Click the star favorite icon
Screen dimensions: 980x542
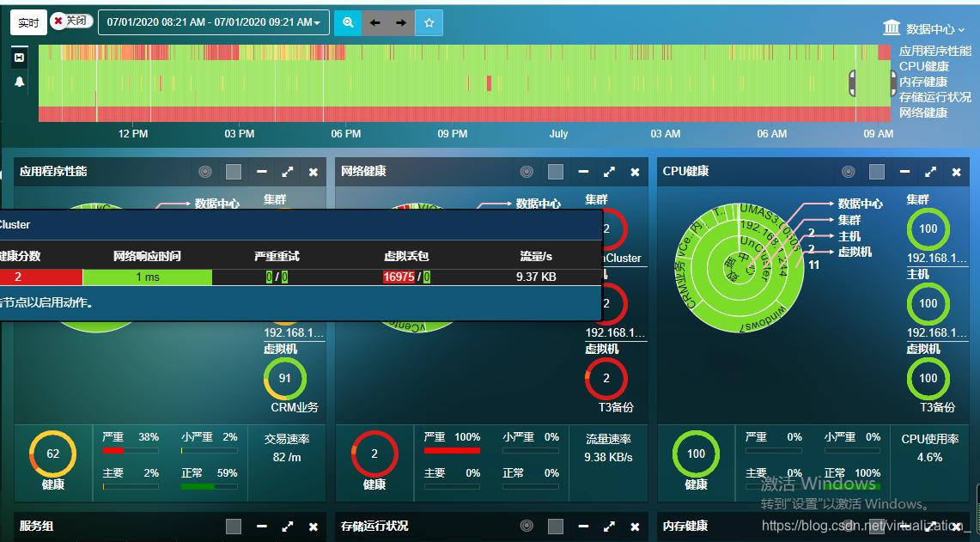(429, 22)
